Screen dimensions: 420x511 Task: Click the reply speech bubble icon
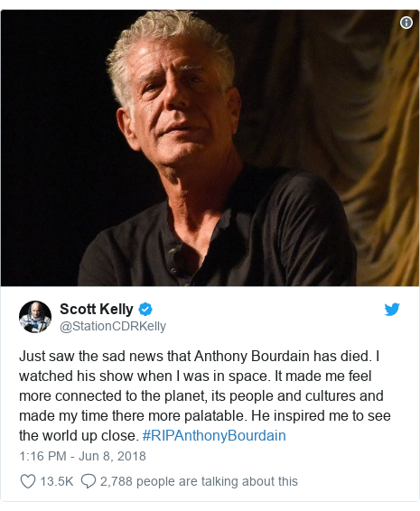pyautogui.click(x=88, y=481)
